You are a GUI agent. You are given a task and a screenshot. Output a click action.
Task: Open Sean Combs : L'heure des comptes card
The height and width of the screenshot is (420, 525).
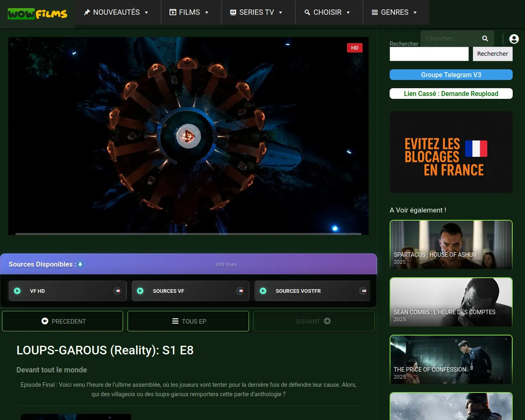(451, 302)
